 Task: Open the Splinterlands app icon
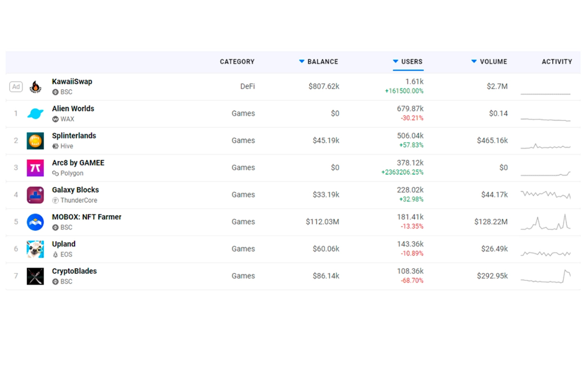(35, 141)
